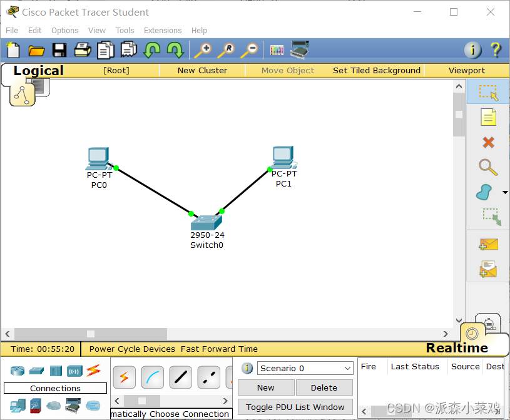
Task: Pick the copper cross-over cable
Action: click(209, 377)
